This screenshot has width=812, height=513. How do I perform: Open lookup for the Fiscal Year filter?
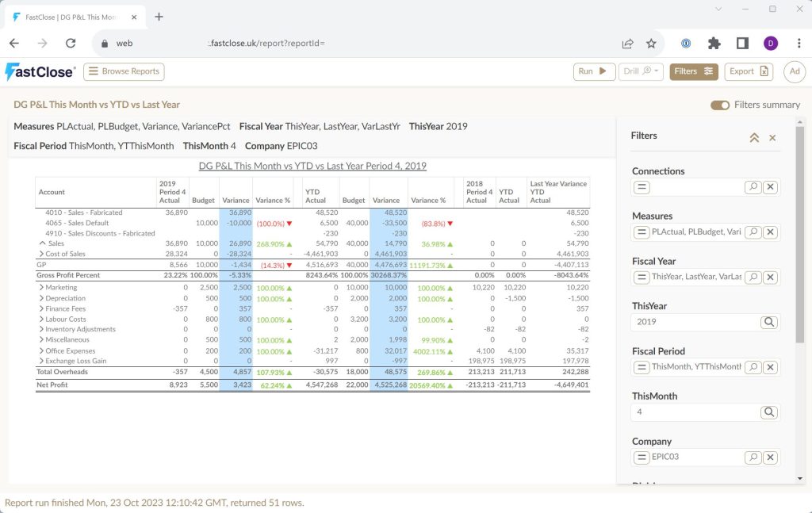[x=753, y=277]
